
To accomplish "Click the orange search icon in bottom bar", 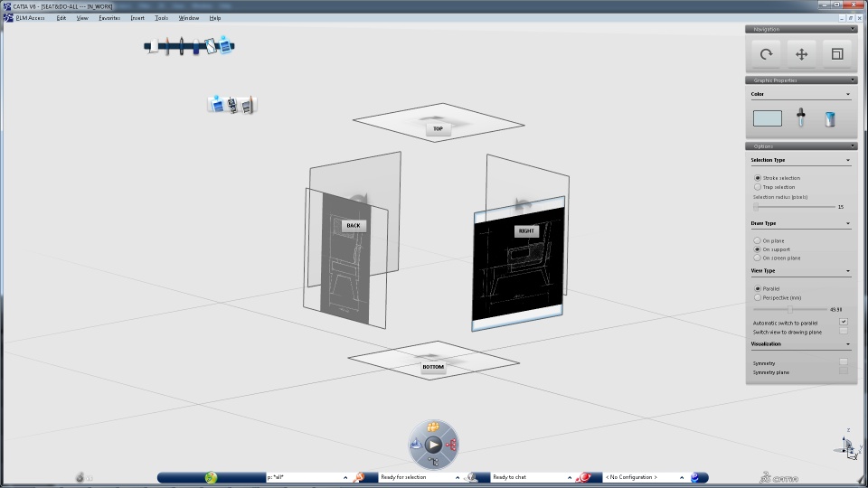I will click(x=359, y=477).
